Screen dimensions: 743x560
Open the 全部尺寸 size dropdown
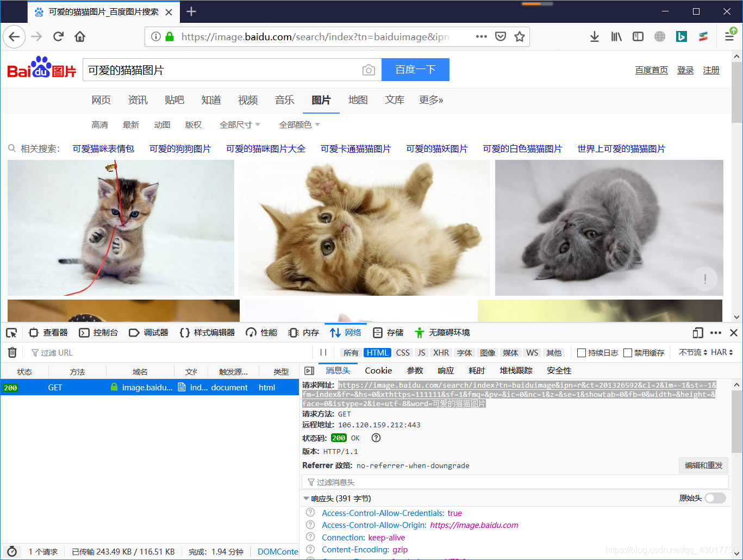240,125
